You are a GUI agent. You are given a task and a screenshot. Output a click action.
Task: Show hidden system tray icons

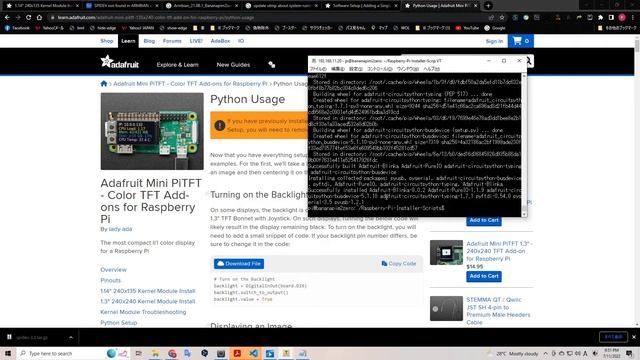point(546,353)
